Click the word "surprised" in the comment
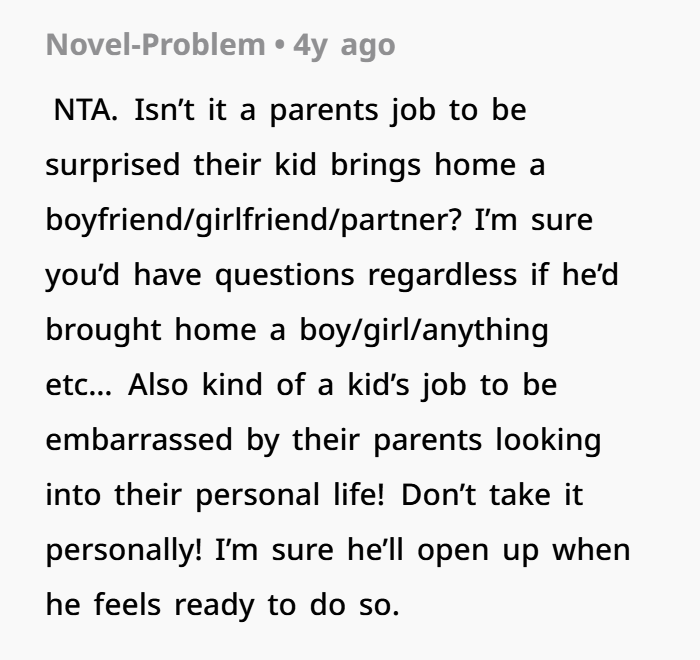This screenshot has height=660, width=700. [113, 164]
